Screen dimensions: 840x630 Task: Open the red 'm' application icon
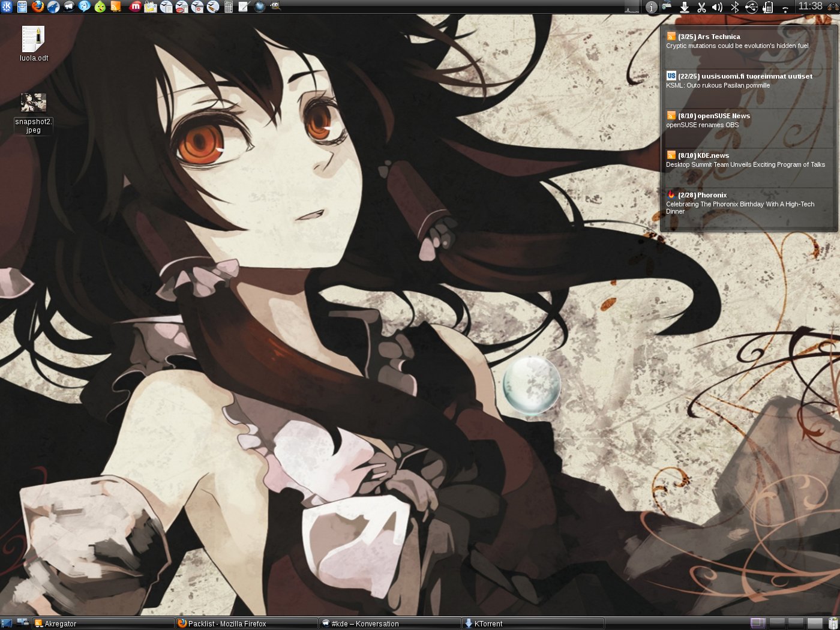pyautogui.click(x=136, y=7)
